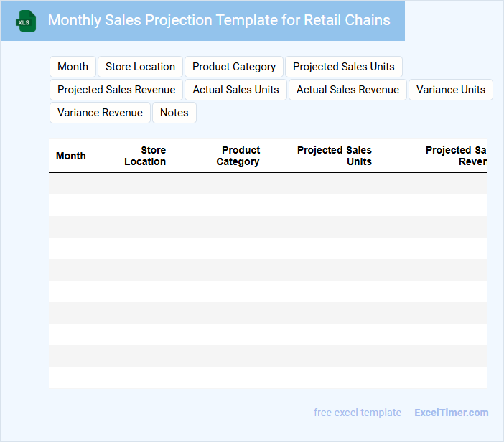Image resolution: width=504 pixels, height=442 pixels.
Task: Open the ExcelTimer.com link
Action: tap(451, 413)
